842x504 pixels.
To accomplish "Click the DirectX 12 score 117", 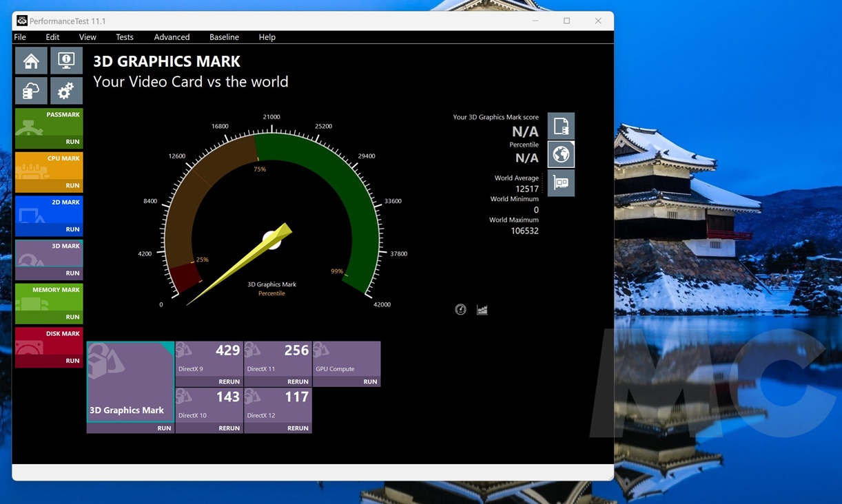I will [296, 397].
